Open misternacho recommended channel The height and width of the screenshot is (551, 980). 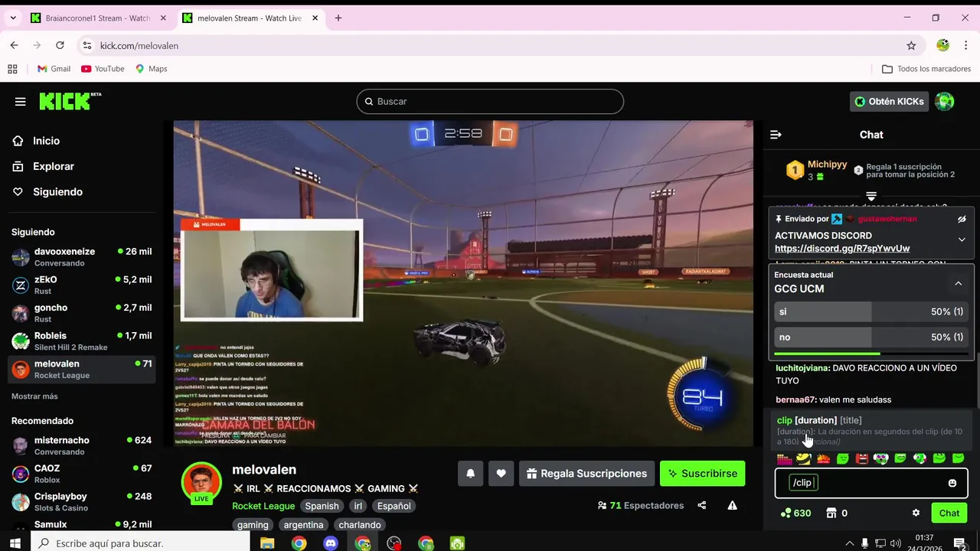coord(82,445)
